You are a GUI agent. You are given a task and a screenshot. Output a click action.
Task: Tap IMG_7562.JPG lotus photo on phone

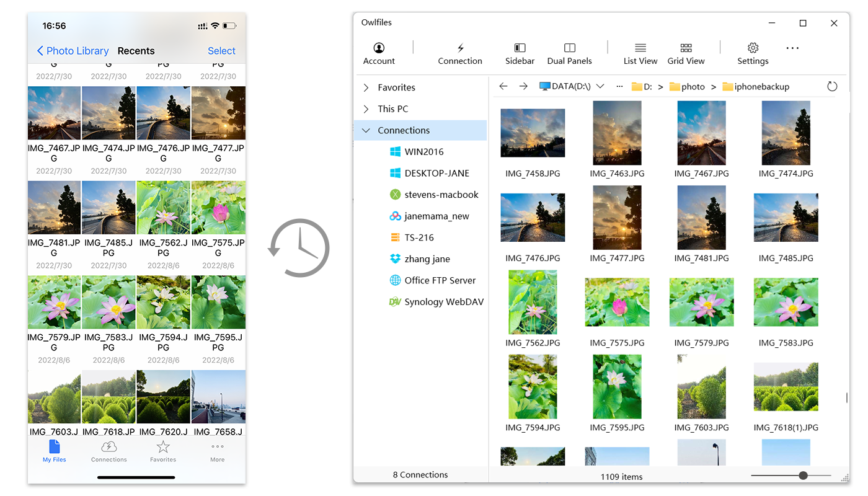click(163, 208)
